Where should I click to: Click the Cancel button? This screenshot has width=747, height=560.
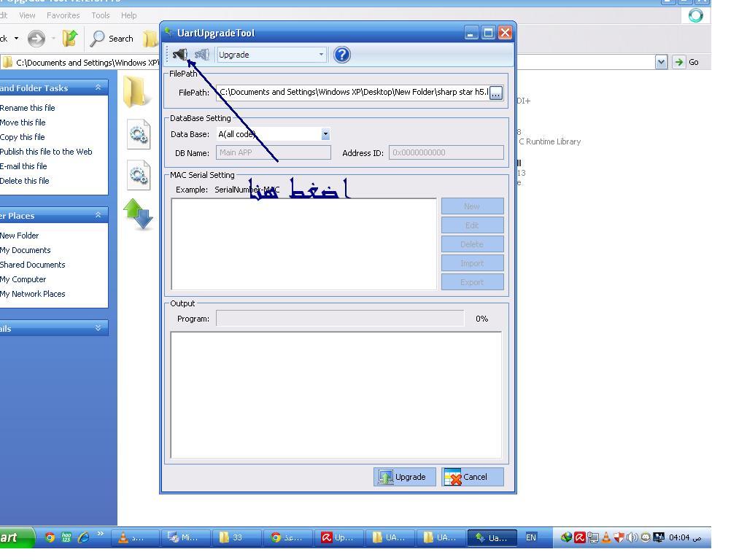[472, 477]
